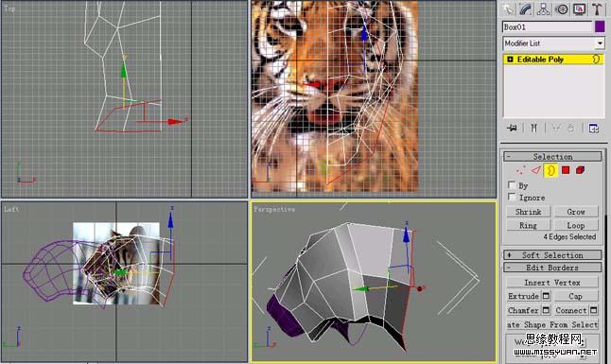Open the purple object color swatch
The width and height of the screenshot is (611, 364).
(x=600, y=26)
